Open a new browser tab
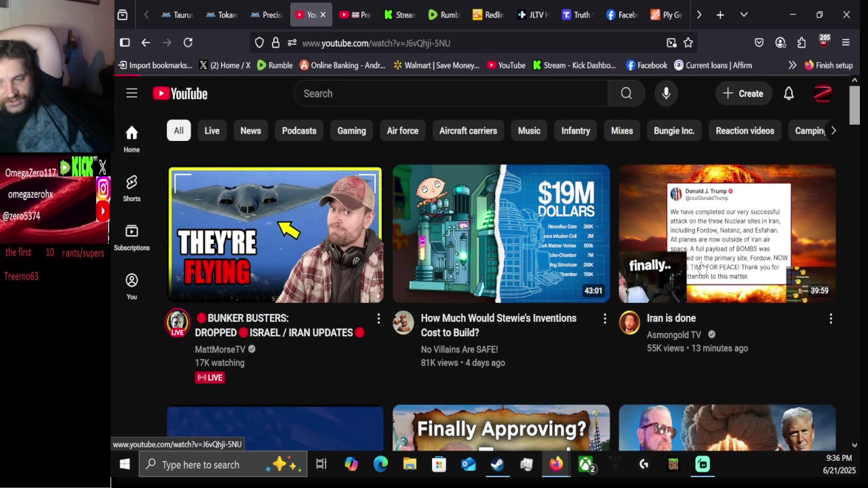 (720, 15)
